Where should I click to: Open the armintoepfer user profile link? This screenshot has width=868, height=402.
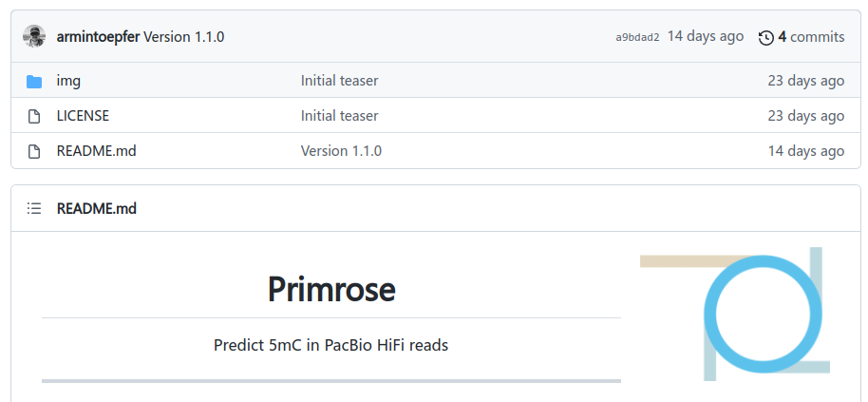coord(98,37)
